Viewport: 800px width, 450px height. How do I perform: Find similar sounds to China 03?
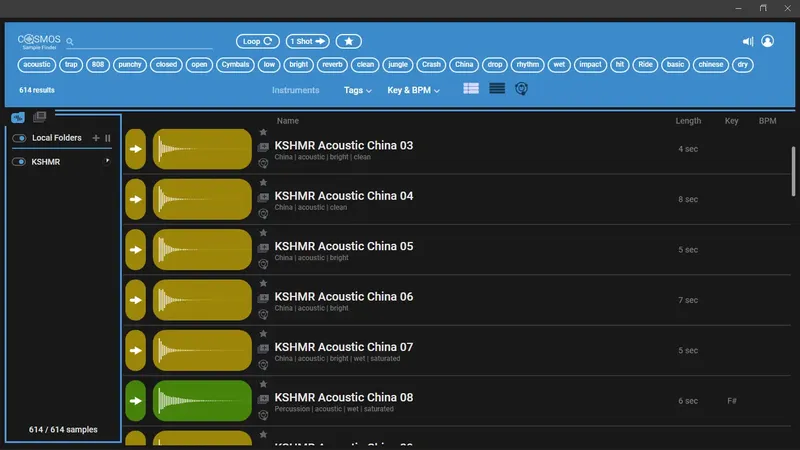coord(263,163)
